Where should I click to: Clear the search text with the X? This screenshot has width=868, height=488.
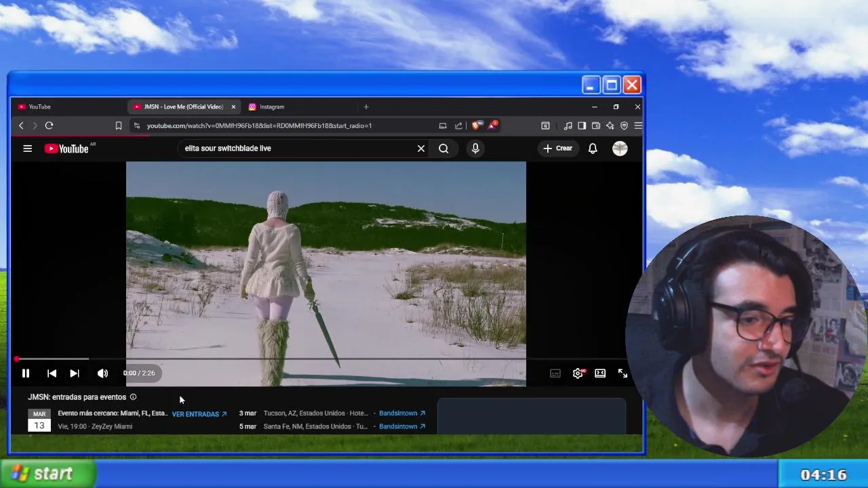pos(421,148)
